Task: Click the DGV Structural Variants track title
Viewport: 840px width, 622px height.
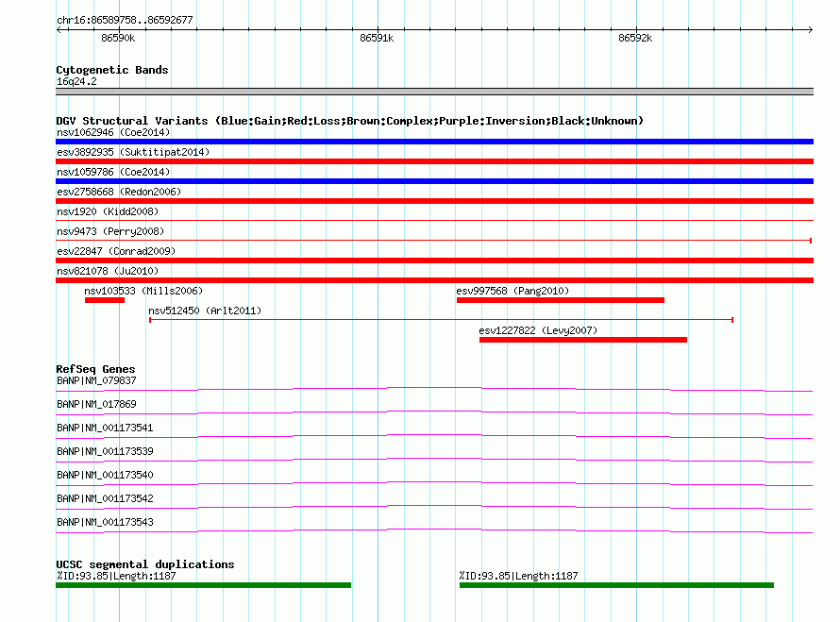Action: [350, 121]
